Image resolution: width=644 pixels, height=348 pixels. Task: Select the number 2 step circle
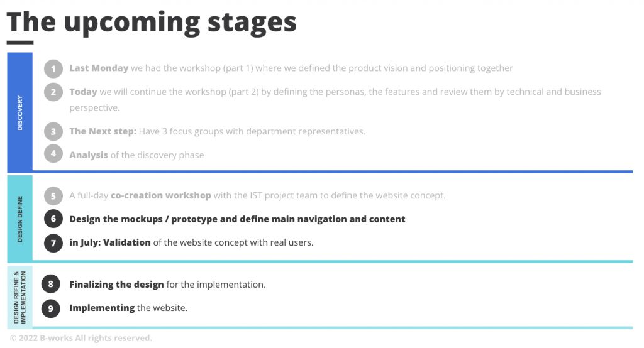53,92
